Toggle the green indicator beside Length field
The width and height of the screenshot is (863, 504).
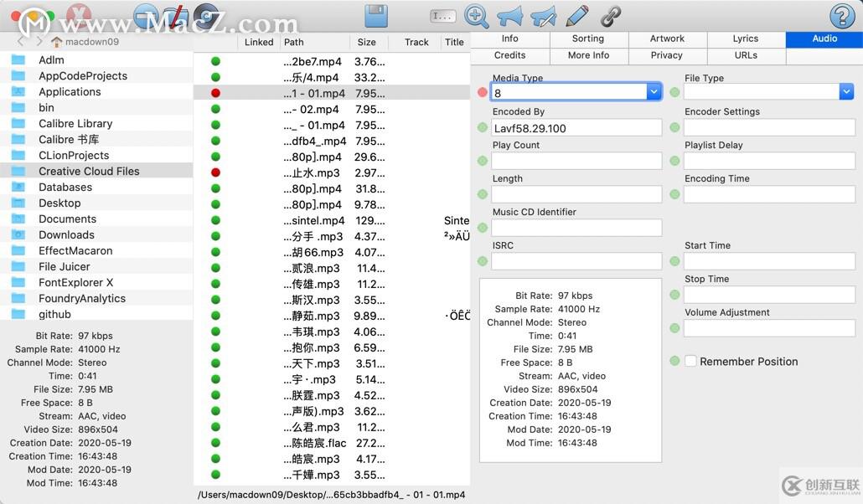[483, 194]
